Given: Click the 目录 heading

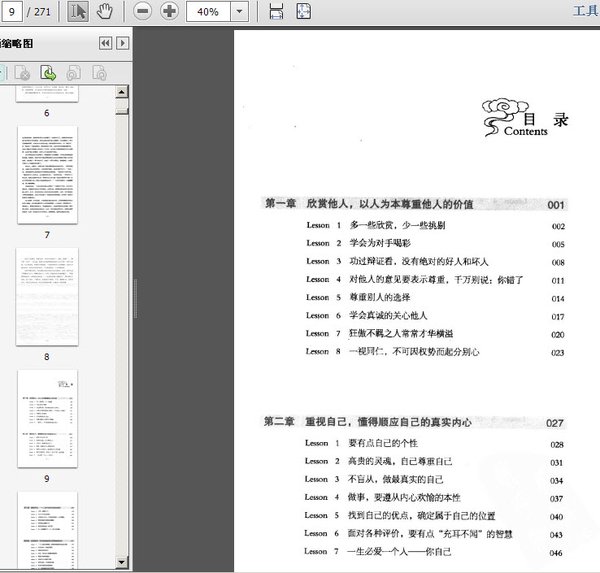Looking at the screenshot, I should tap(546, 119).
